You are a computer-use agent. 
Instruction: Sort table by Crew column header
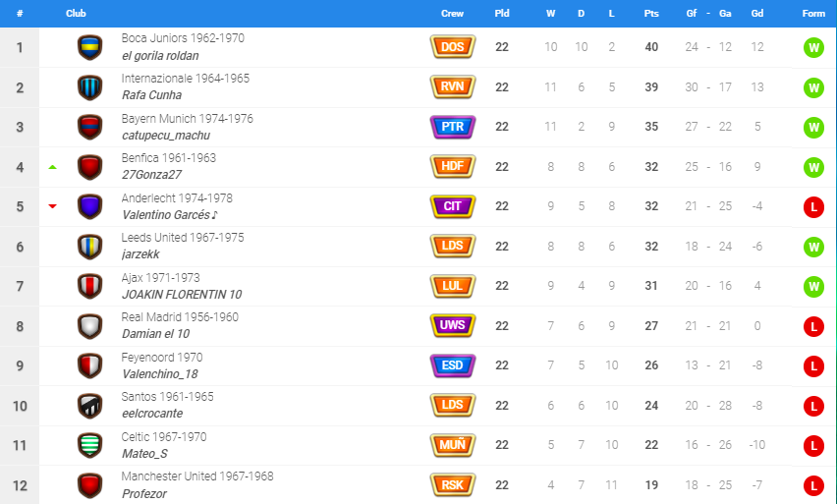453,14
